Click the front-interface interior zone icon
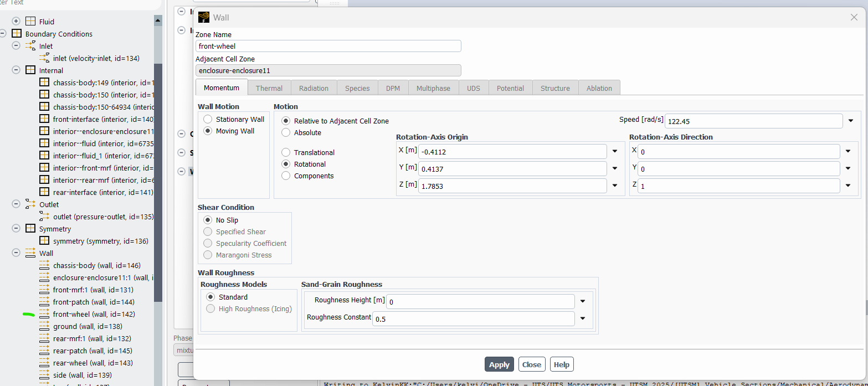The width and height of the screenshot is (868, 386). [x=44, y=119]
